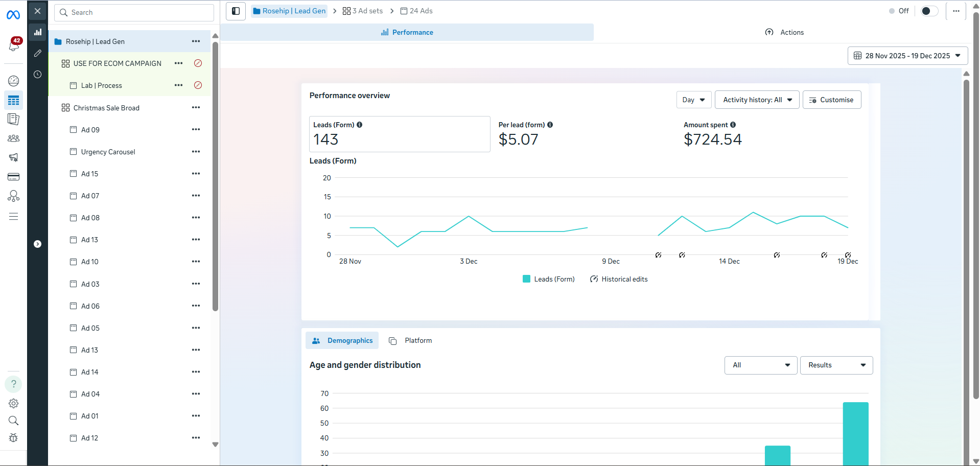
Task: Click status icon for USE FOR ECOM CAMPAIGN
Action: tap(198, 63)
